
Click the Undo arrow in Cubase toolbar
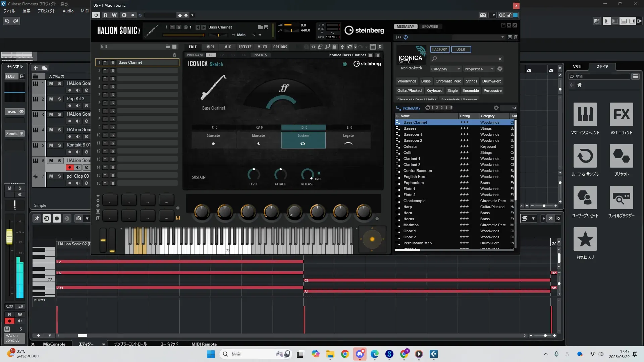[7, 21]
